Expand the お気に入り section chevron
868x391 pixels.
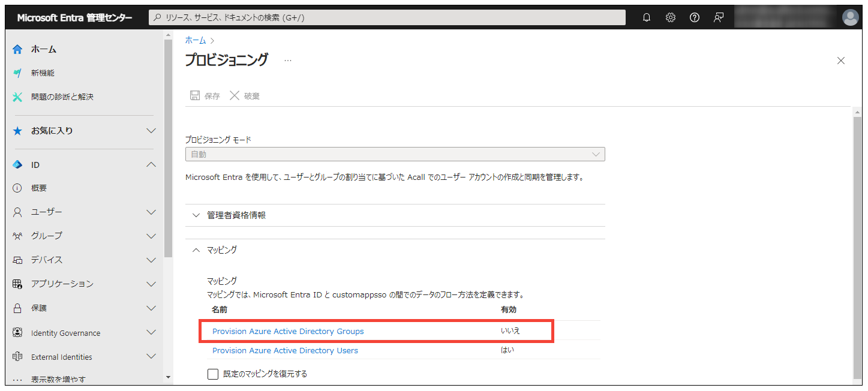[152, 131]
